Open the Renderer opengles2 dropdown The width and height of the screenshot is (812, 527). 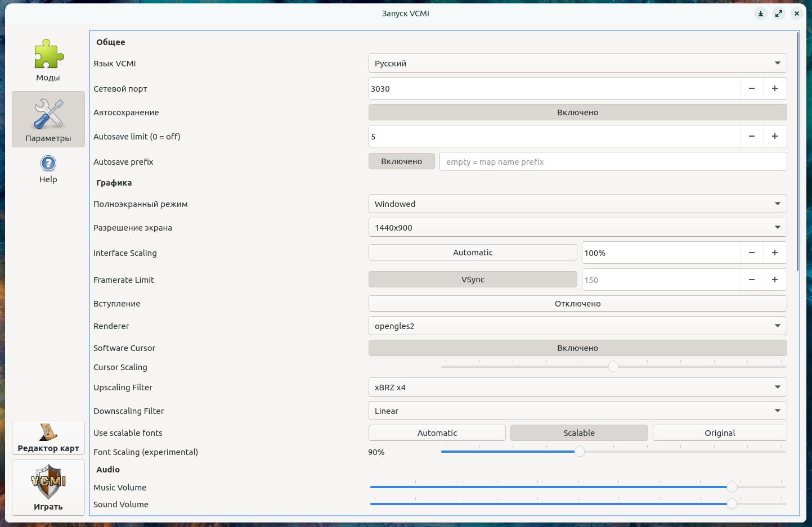[577, 326]
